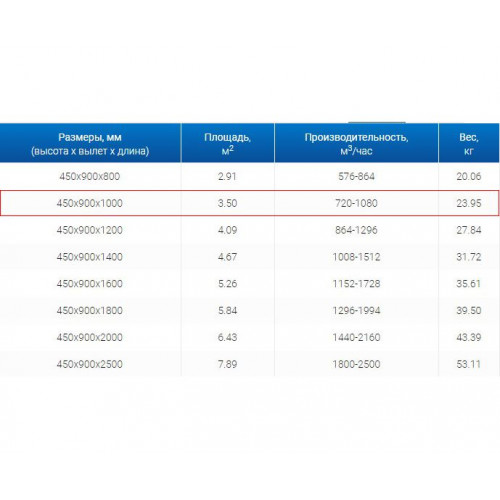
Task: Select the size cell 450x900x2500
Action: pyautogui.click(x=90, y=364)
